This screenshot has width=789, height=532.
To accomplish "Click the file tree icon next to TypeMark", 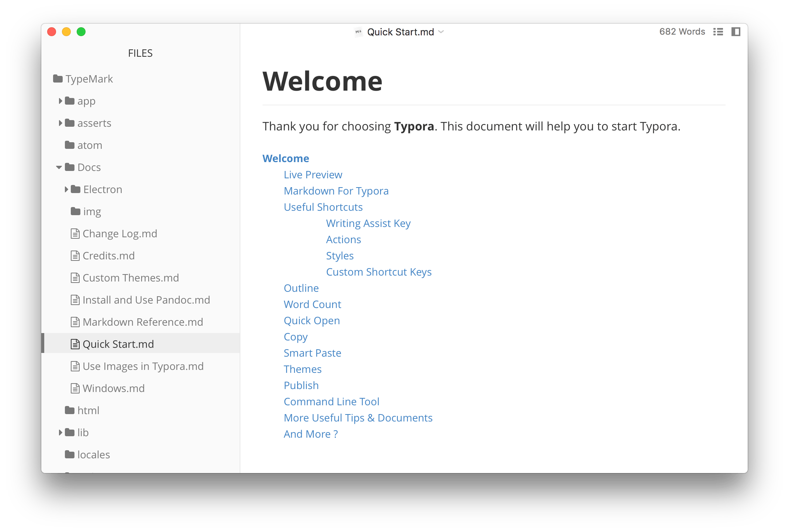I will [x=58, y=79].
